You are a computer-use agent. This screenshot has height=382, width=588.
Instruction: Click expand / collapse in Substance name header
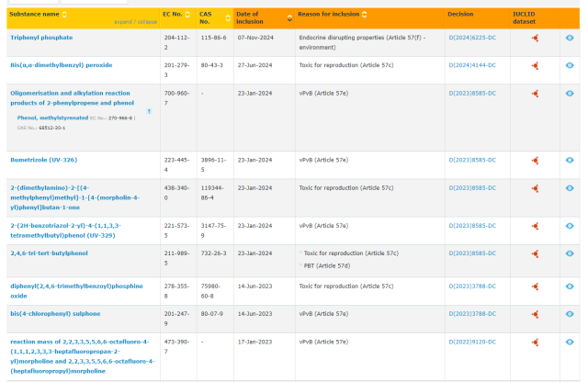136,22
